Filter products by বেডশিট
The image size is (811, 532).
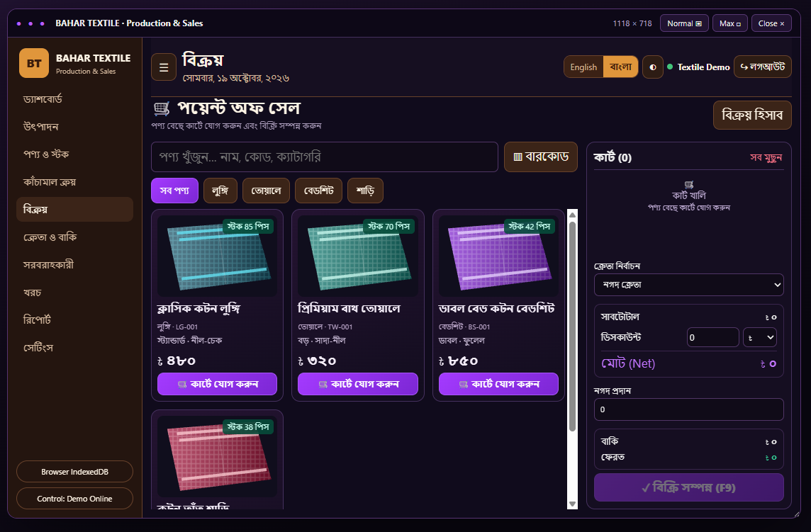point(318,191)
